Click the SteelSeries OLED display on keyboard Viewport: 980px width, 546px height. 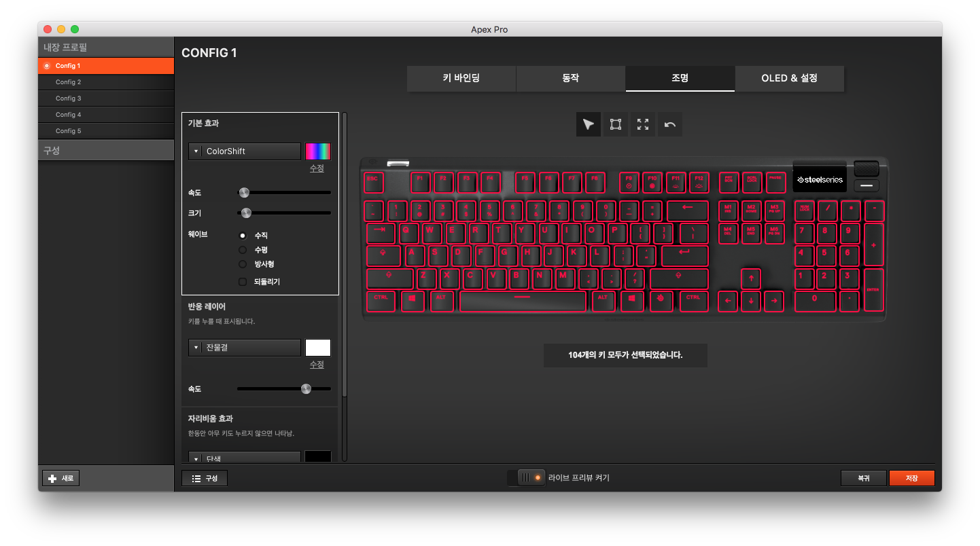point(820,180)
